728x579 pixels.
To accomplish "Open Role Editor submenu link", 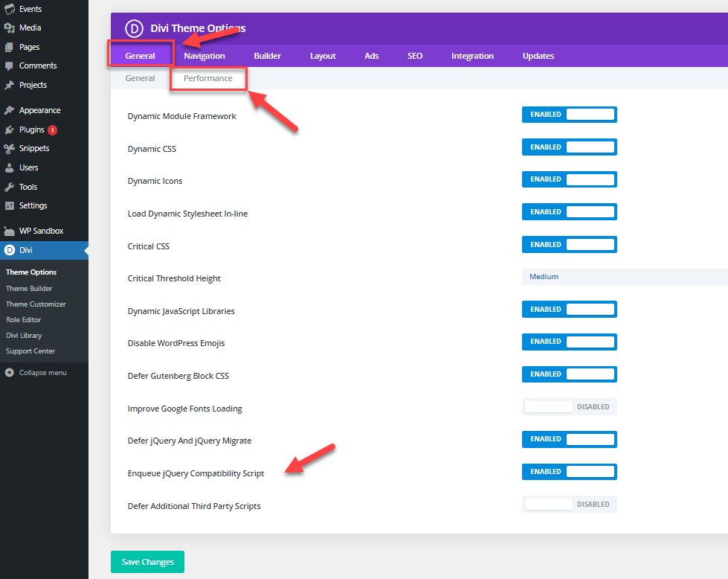I will [x=23, y=320].
